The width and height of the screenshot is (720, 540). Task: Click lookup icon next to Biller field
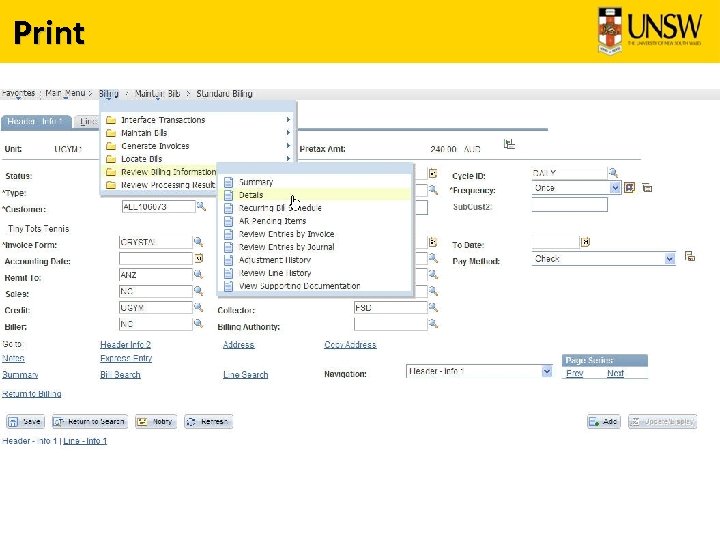198,324
